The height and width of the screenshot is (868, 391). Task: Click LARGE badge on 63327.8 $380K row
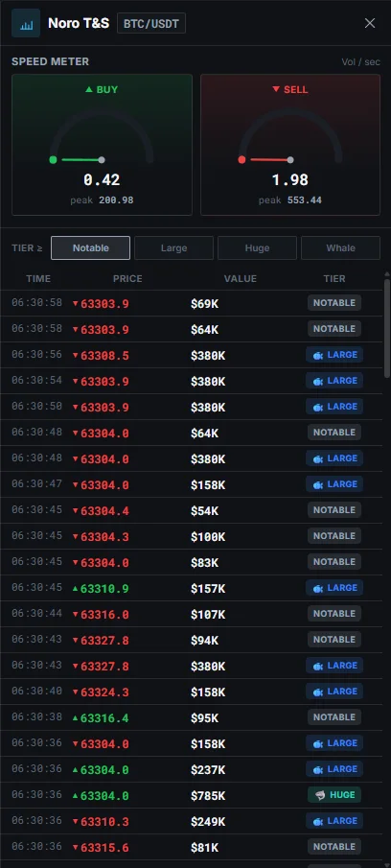pyautogui.click(x=334, y=666)
